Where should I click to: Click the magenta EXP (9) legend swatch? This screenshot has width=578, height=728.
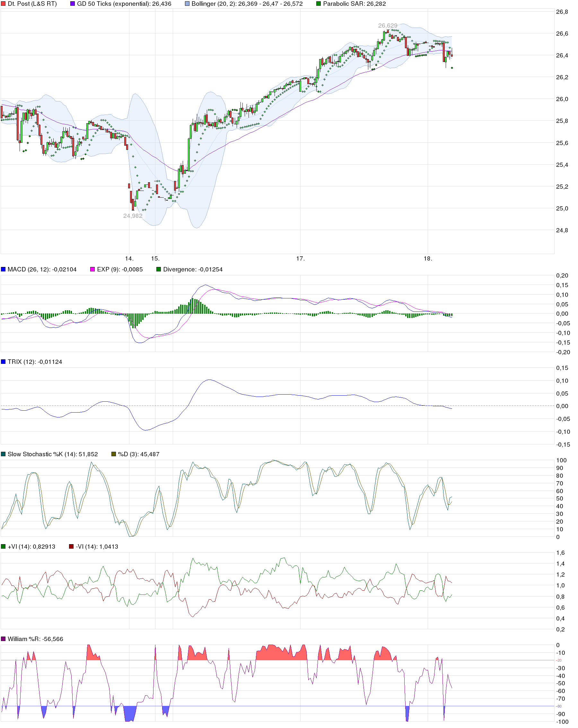click(x=92, y=270)
